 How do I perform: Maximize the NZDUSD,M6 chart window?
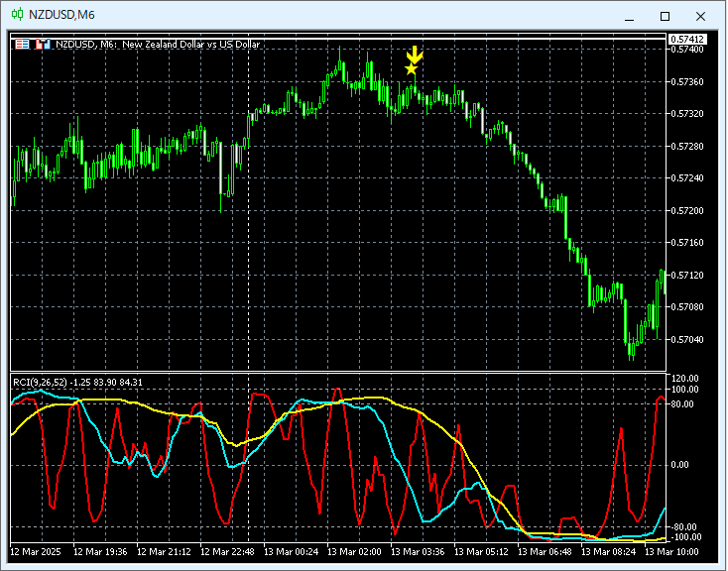tap(665, 16)
